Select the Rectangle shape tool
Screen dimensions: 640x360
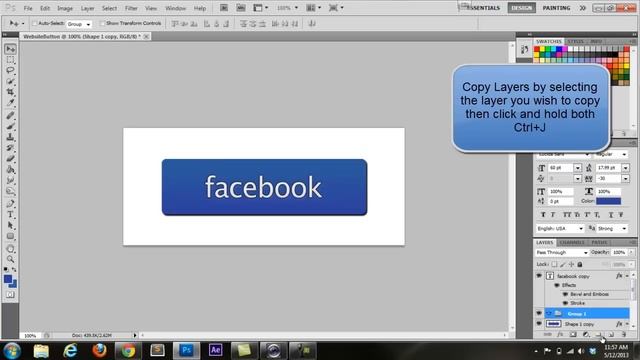pos(10,236)
